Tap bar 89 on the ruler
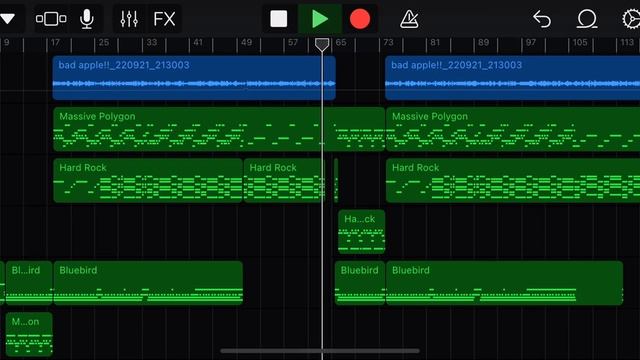 [x=483, y=42]
